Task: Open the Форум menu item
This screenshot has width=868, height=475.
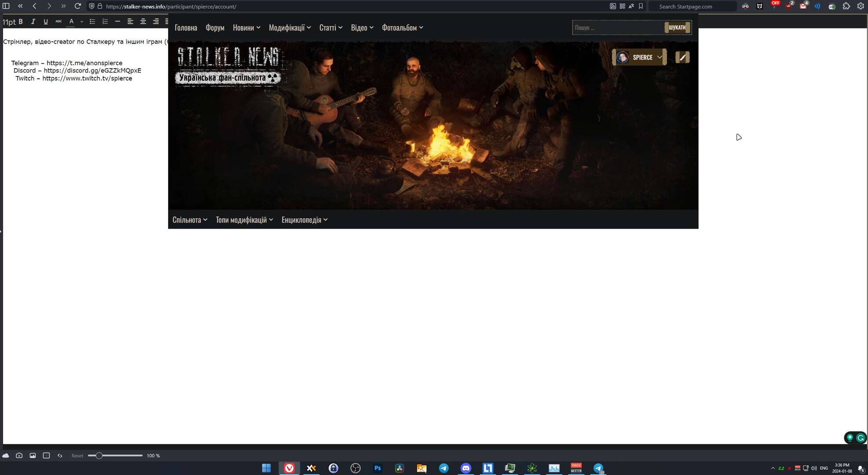Action: 215,28
